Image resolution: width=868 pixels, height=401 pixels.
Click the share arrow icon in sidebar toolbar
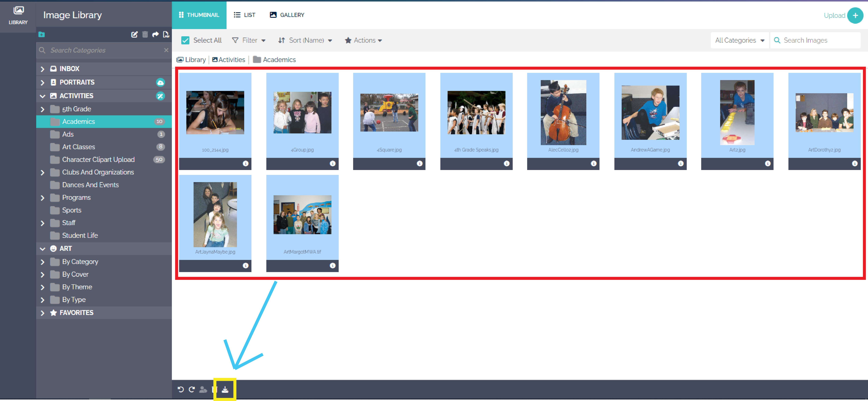tap(155, 34)
